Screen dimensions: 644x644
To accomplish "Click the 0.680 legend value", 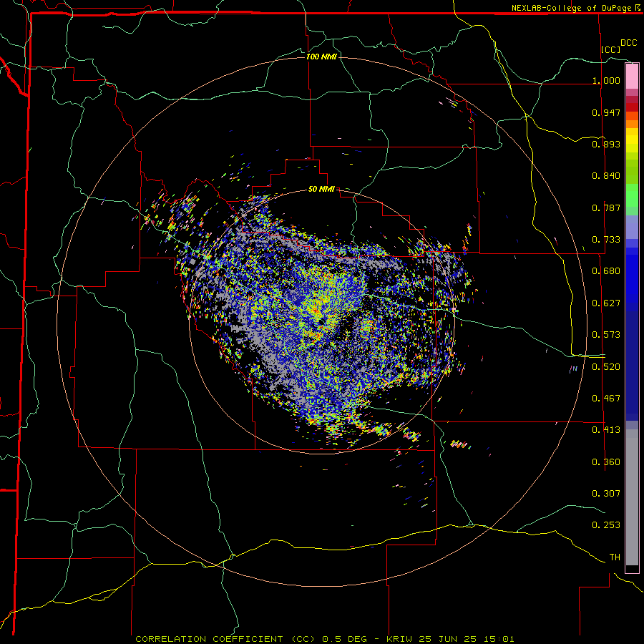I will click(606, 271).
